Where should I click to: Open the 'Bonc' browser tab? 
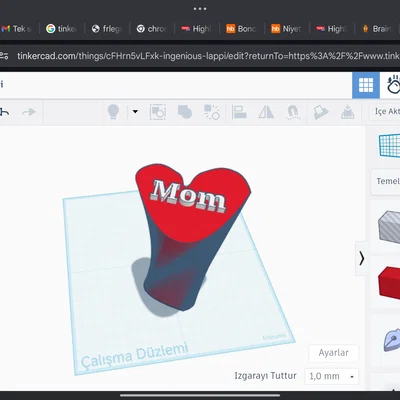pos(242,29)
